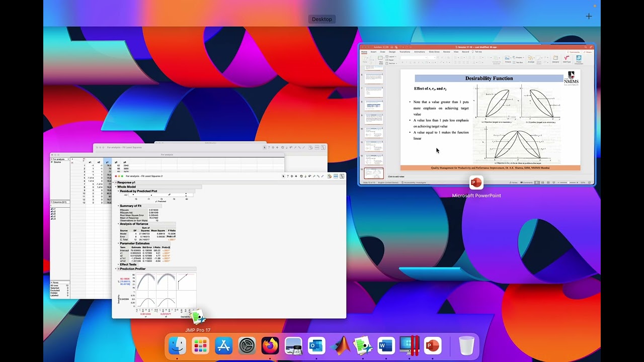This screenshot has height=362, width=644.
Task: Collapse Analysis of Variance section
Action: coord(119,224)
